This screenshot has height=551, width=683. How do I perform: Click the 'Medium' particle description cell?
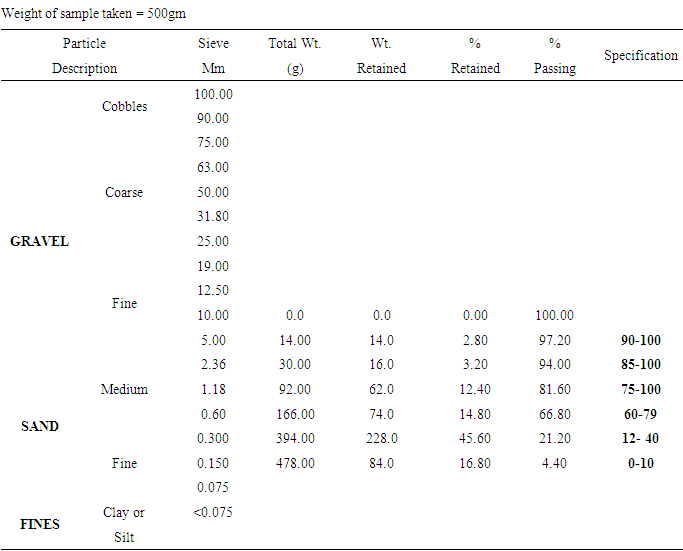coord(124,390)
